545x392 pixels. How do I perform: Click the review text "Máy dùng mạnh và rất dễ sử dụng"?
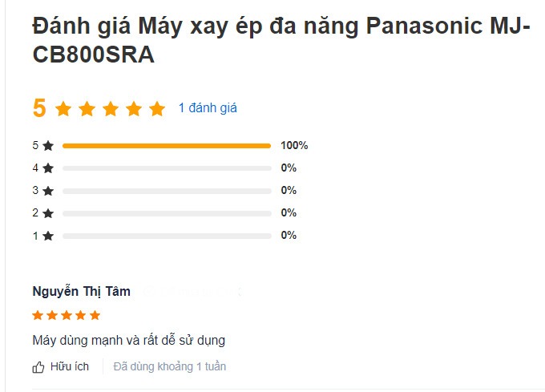click(x=128, y=340)
